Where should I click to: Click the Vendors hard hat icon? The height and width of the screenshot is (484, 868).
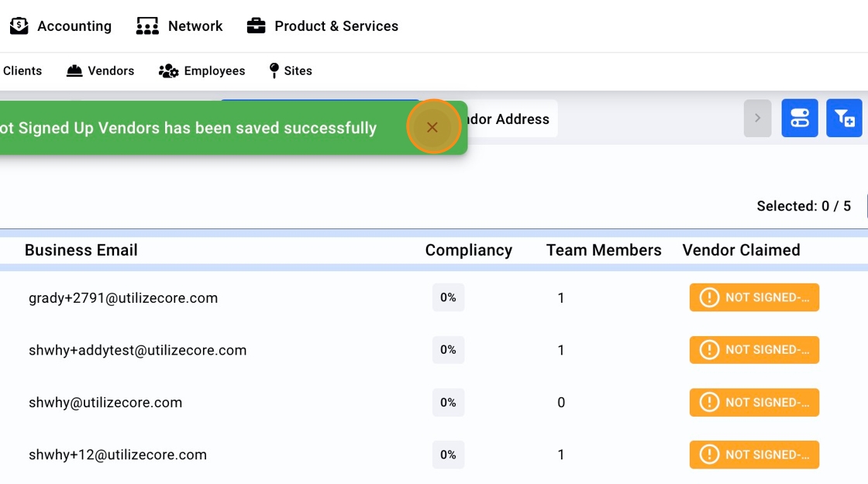coord(74,71)
